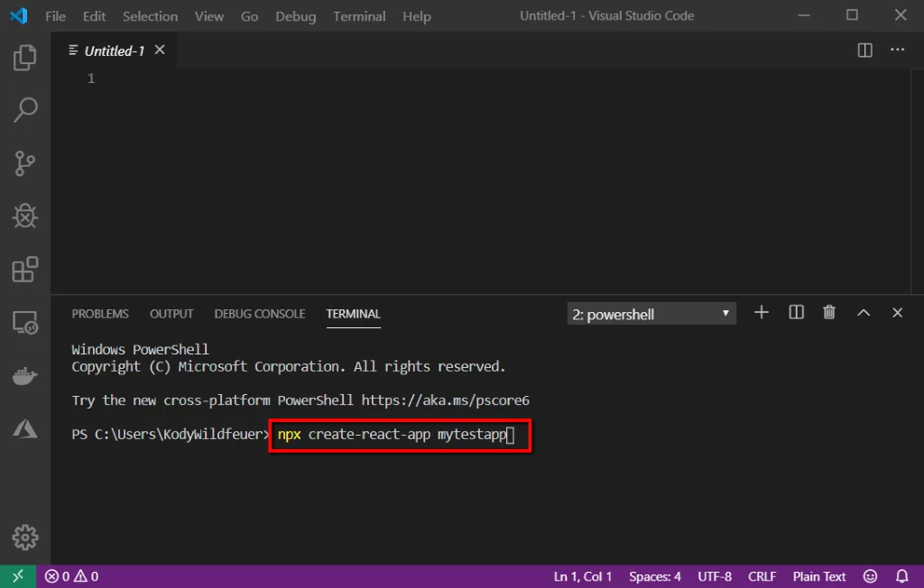Click the 'Windows PowerShell' line in terminal
The height and width of the screenshot is (588, 924).
140,349
